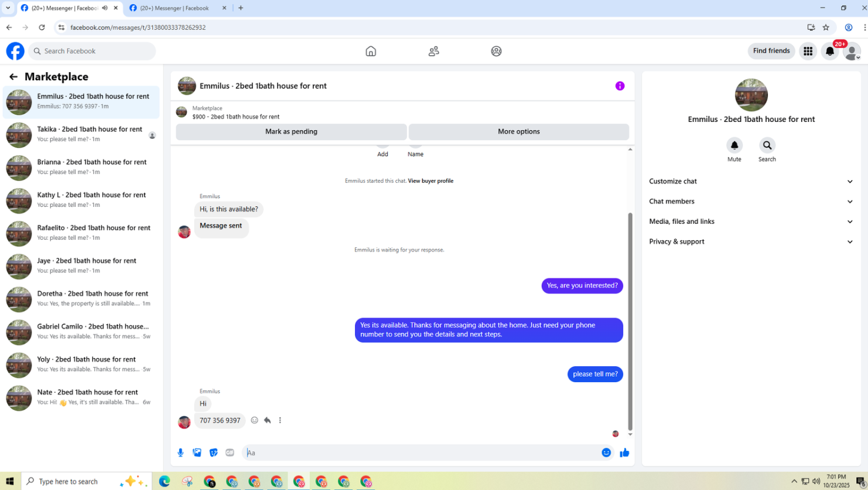
Task: Open the emoji picker in composer
Action: coord(606,452)
